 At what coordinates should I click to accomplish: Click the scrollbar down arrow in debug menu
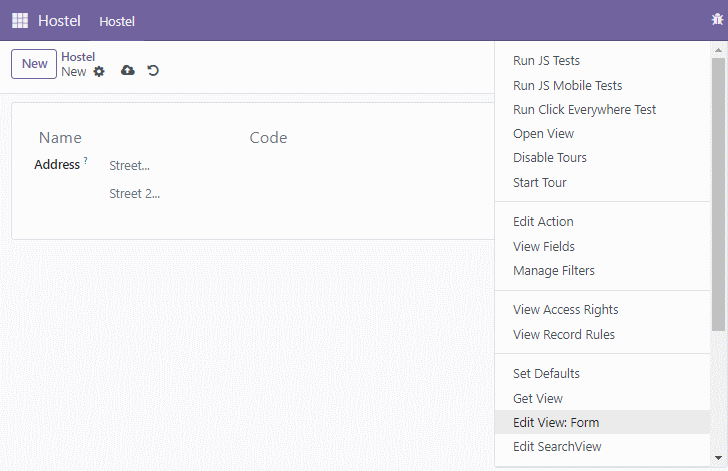tap(718, 458)
